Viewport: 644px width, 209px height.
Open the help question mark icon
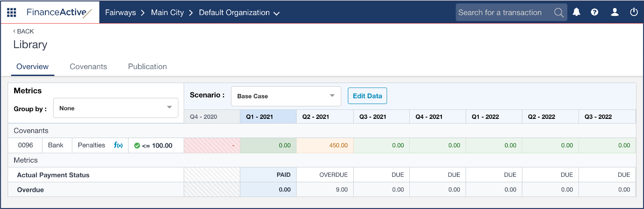click(x=594, y=12)
